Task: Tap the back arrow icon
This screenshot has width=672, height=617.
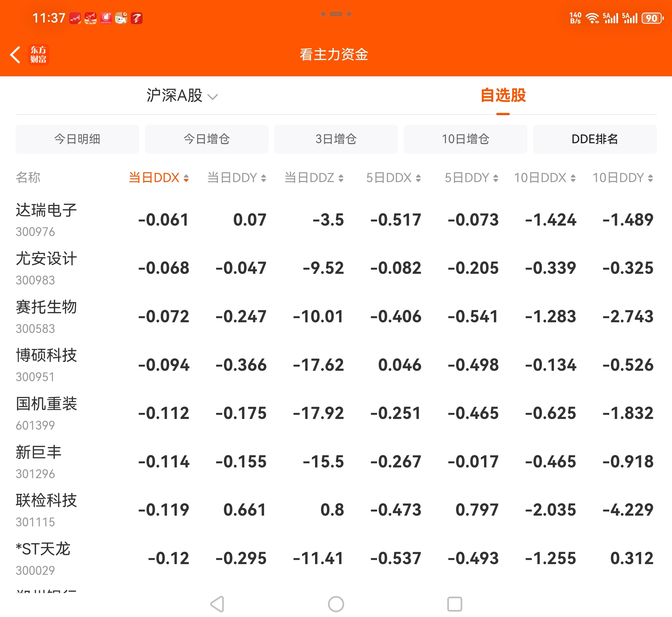Action: pyautogui.click(x=15, y=55)
